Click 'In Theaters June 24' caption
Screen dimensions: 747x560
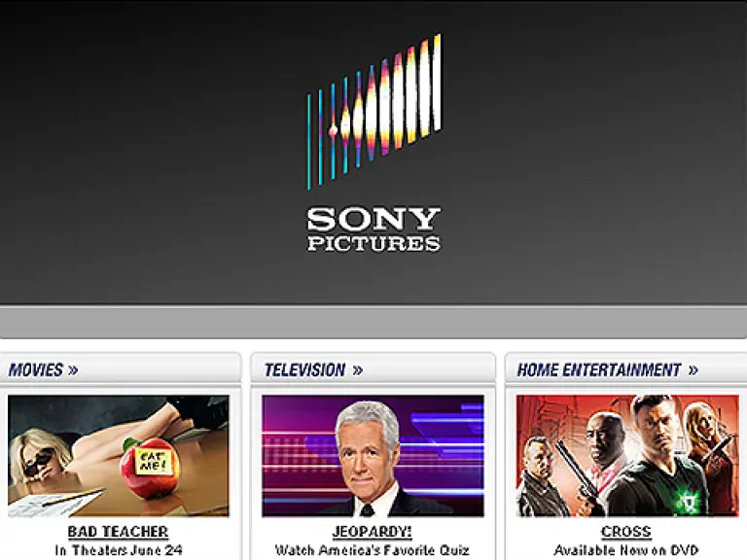pyautogui.click(x=119, y=550)
